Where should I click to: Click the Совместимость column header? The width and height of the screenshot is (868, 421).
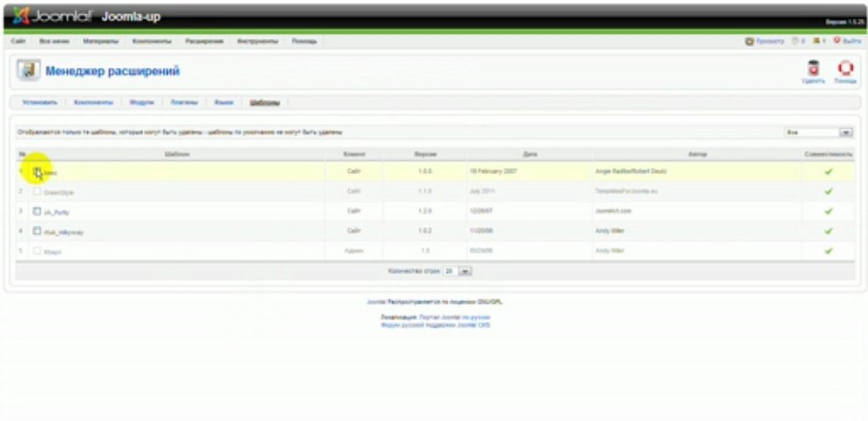click(828, 154)
